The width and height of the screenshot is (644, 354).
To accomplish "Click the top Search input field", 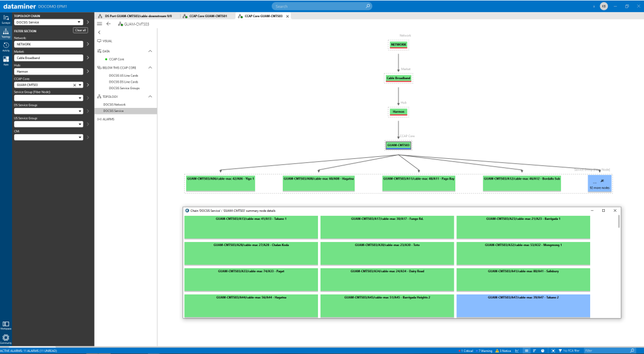I will (321, 6).
